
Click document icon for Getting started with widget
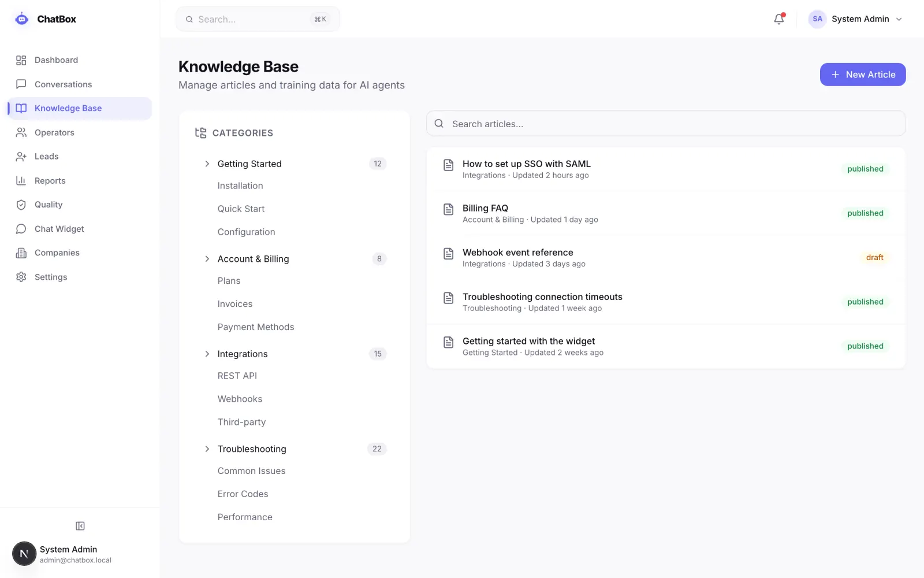pos(448,342)
